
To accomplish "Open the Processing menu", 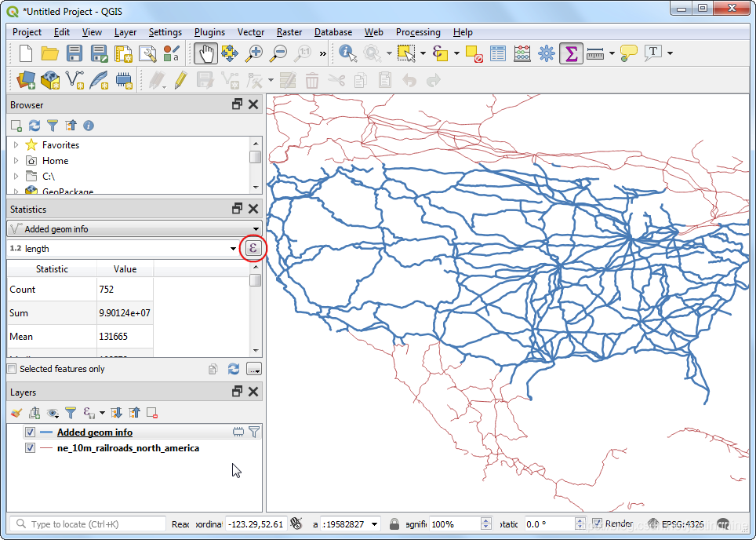I will pos(418,32).
